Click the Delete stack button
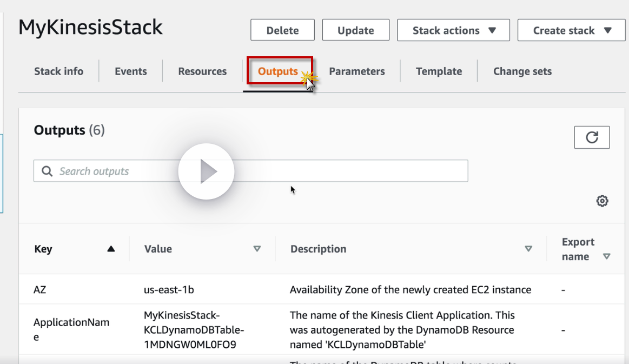 [x=282, y=30]
